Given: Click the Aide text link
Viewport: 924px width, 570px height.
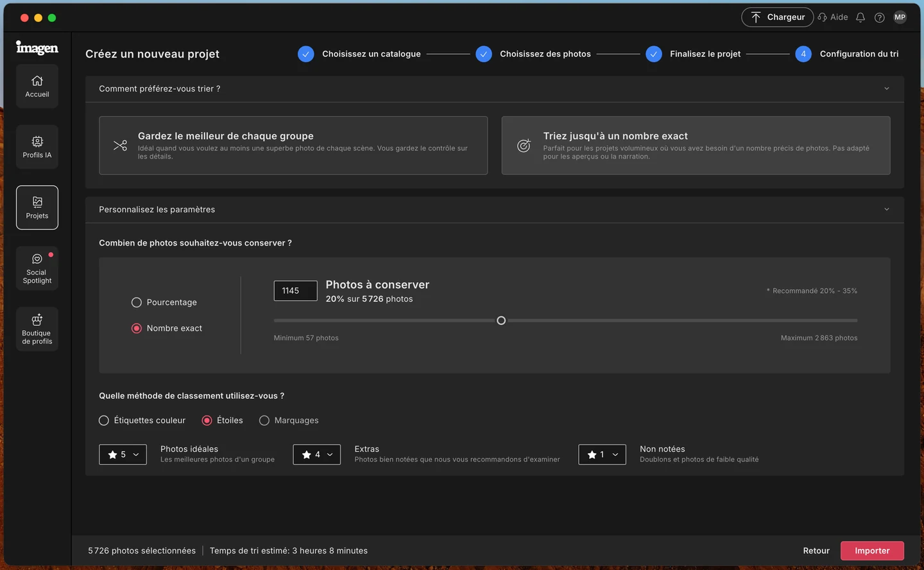Looking at the screenshot, I should pos(839,17).
